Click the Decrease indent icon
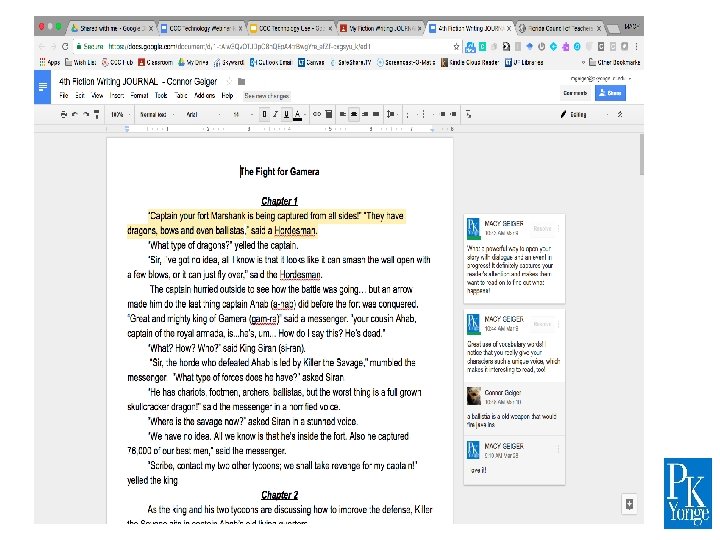Viewport: 720px width, 540px height. pyautogui.click(x=442, y=114)
